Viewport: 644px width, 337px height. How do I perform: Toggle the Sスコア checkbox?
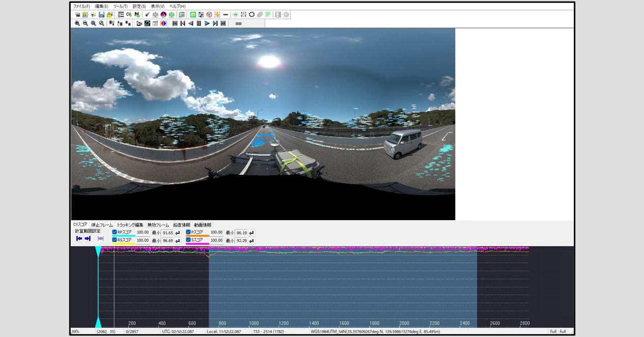188,240
